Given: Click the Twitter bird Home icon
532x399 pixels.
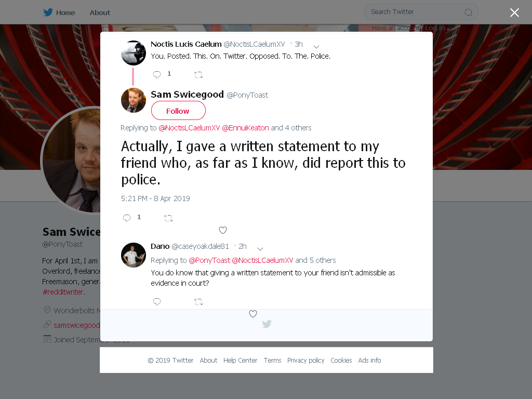Looking at the screenshot, I should click(x=48, y=12).
